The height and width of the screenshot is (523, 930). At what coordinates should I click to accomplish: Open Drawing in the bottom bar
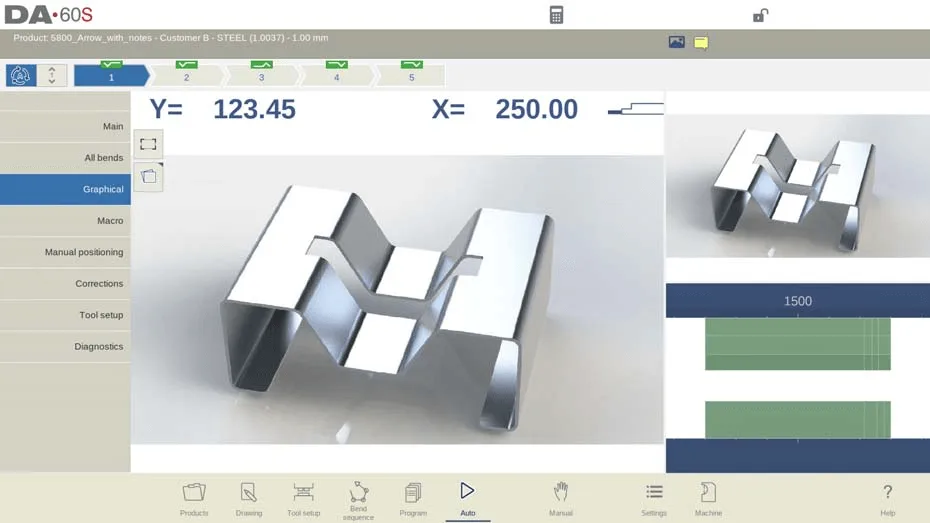(249, 499)
